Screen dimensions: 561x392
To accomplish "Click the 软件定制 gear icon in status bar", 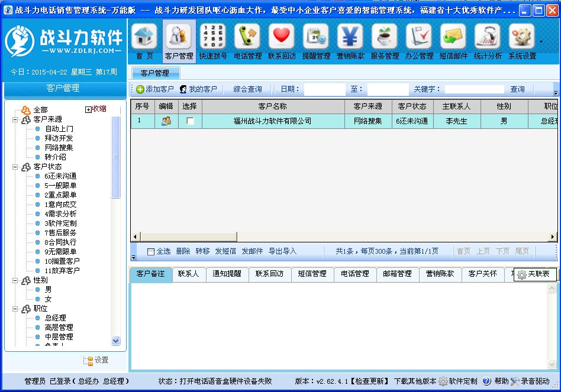I will pos(443,381).
